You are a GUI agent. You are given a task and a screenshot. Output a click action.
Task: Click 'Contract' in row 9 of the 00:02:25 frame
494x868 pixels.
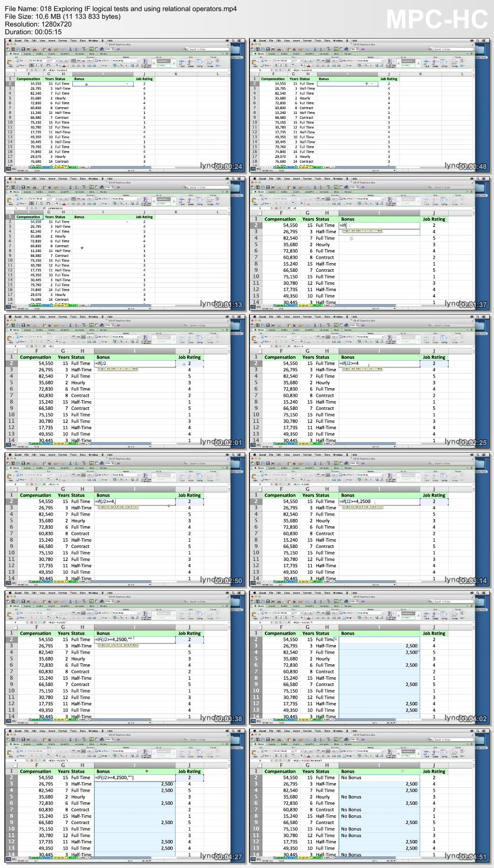[x=325, y=408]
